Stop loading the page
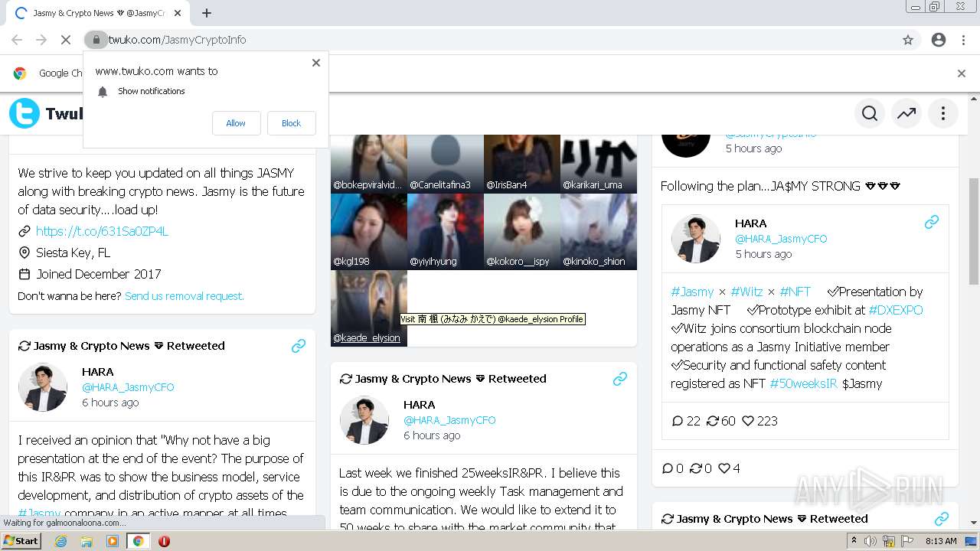 [65, 40]
